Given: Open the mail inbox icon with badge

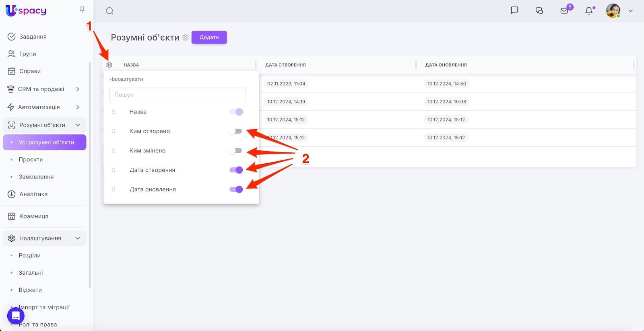Looking at the screenshot, I should pyautogui.click(x=564, y=11).
